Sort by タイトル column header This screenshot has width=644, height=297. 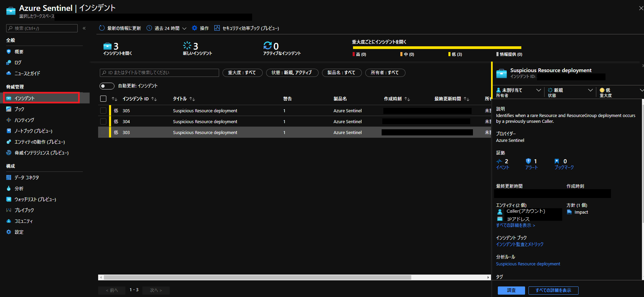point(184,99)
